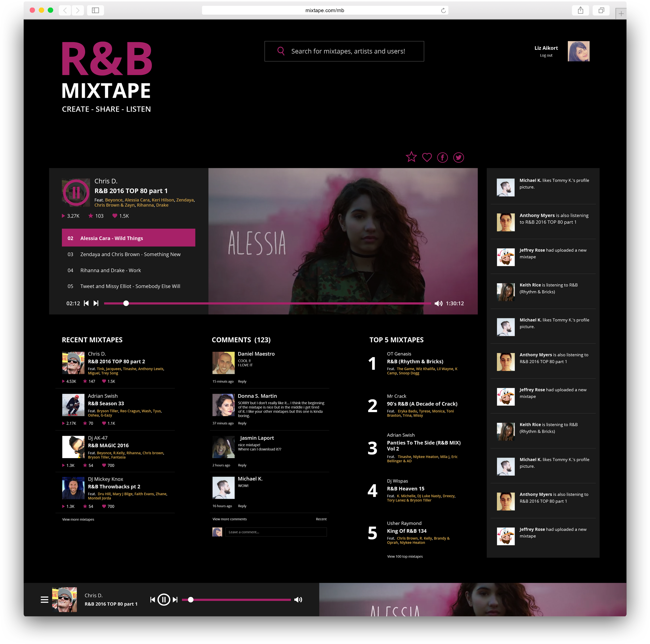Viewport: 650px width, 644px height.
Task: Open Liz Aikort's profile picture
Action: click(x=579, y=51)
